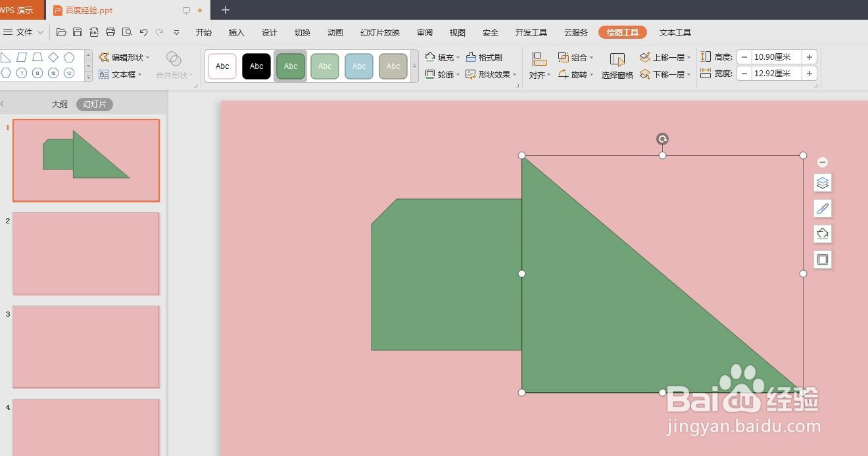
Task: Select the trapezoid shape in gallery
Action: 37,57
